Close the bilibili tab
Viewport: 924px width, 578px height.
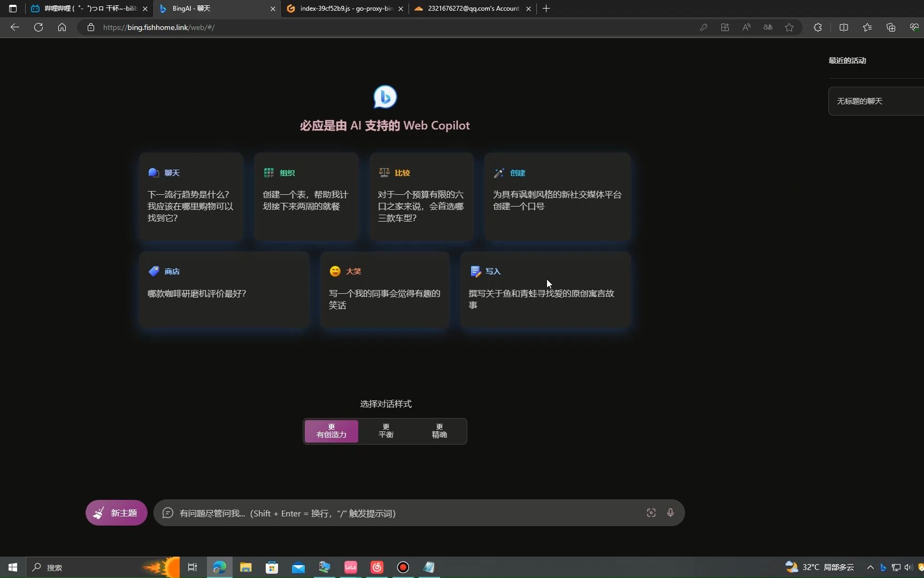(145, 9)
